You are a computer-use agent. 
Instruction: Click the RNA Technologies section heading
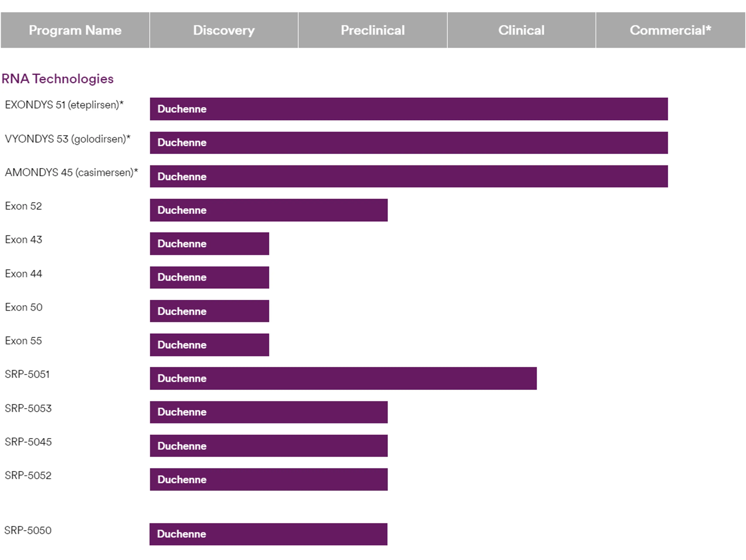click(57, 79)
